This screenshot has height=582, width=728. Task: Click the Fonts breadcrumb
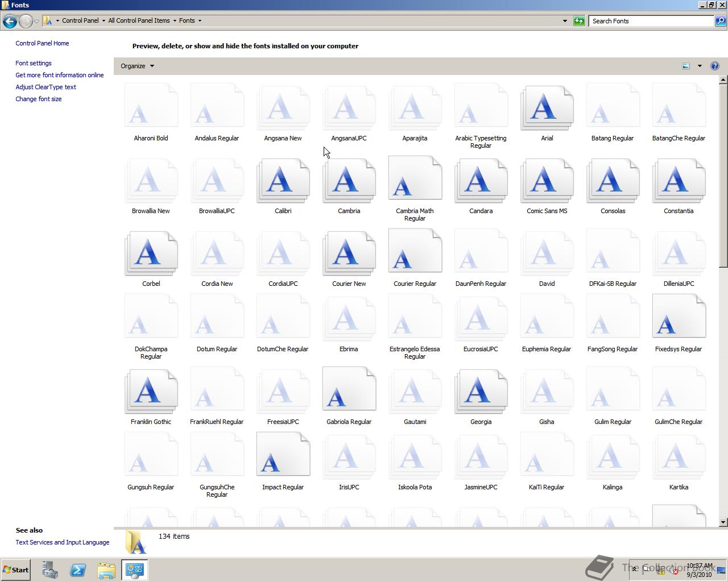tap(187, 20)
